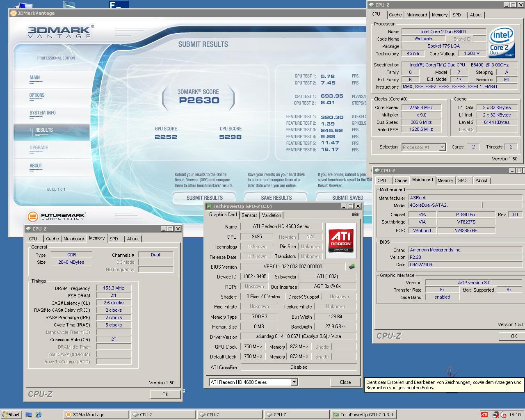
Task: Open graphics card selector dropdown in GPU-Z
Action: click(294, 382)
